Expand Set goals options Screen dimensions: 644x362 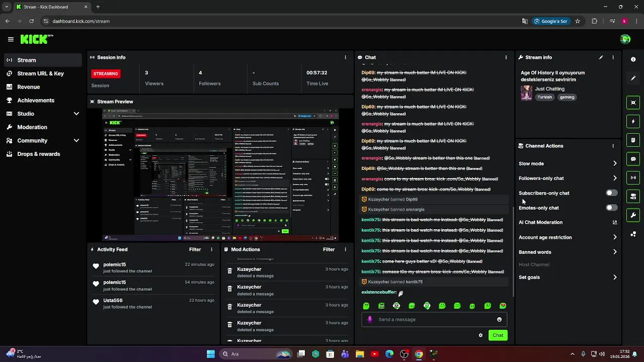(x=615, y=277)
